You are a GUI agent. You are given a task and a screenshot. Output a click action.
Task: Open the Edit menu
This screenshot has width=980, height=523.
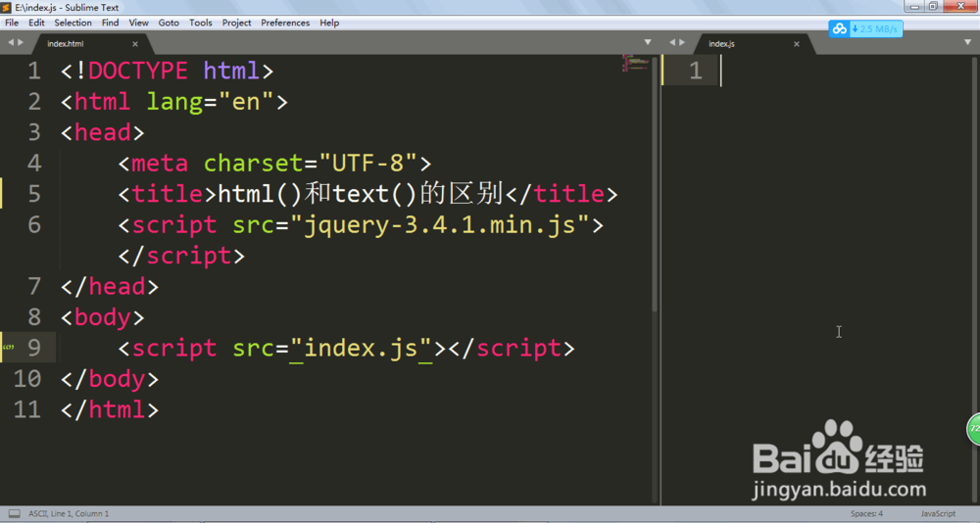36,23
